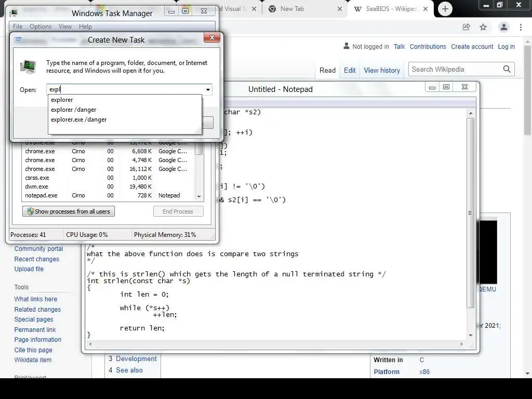This screenshot has height=399, width=532.
Task: Open the Contributions link
Action: coord(428,46)
